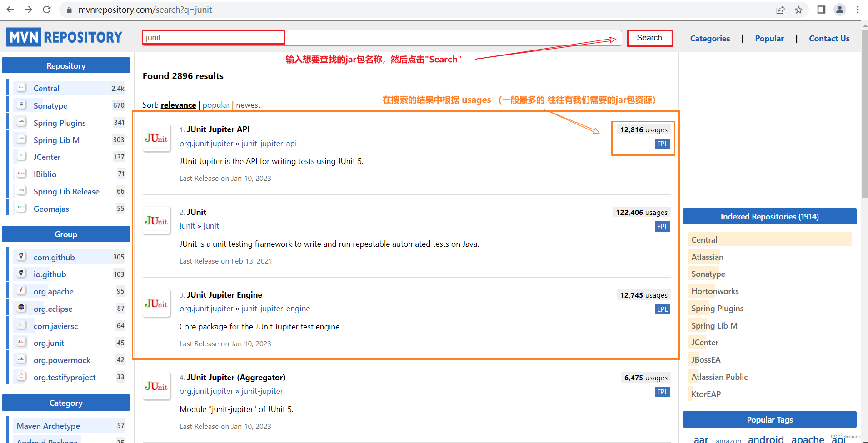The height and width of the screenshot is (443, 868).
Task: Click the Spring Lib M icon in the sidebar
Action: 21,139
